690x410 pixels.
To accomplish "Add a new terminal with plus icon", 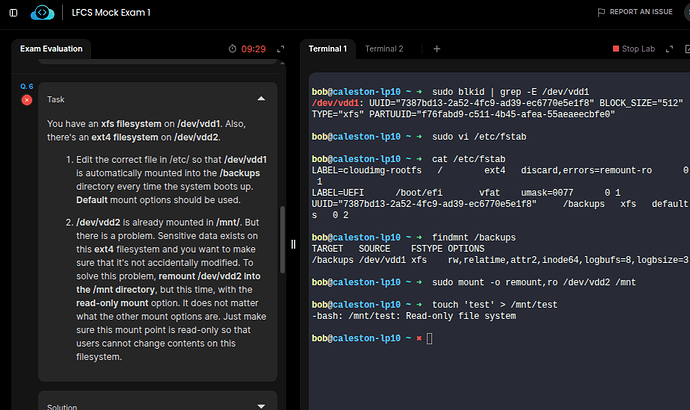I will tap(436, 48).
